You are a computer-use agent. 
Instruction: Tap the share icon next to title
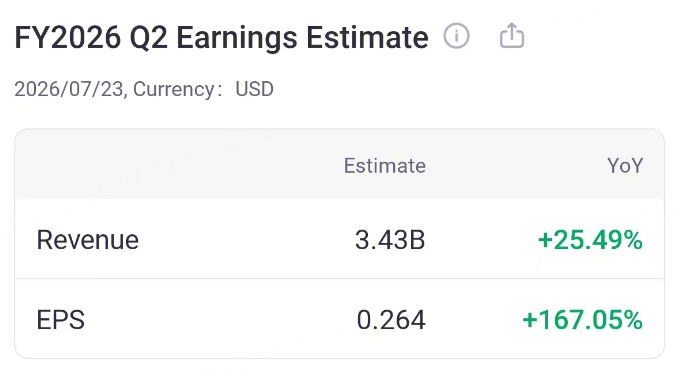point(512,35)
